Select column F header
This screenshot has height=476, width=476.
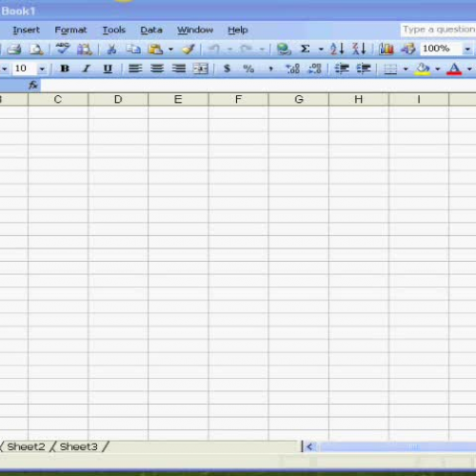tap(238, 99)
